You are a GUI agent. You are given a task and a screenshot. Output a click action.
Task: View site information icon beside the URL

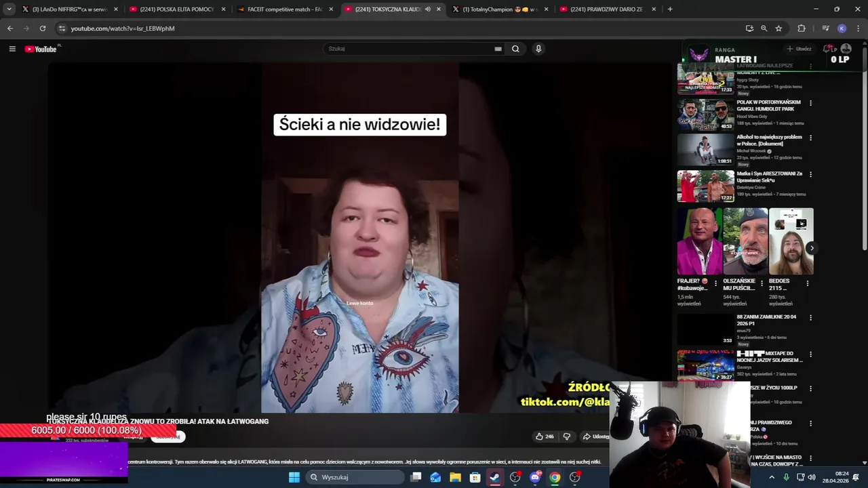coord(62,28)
